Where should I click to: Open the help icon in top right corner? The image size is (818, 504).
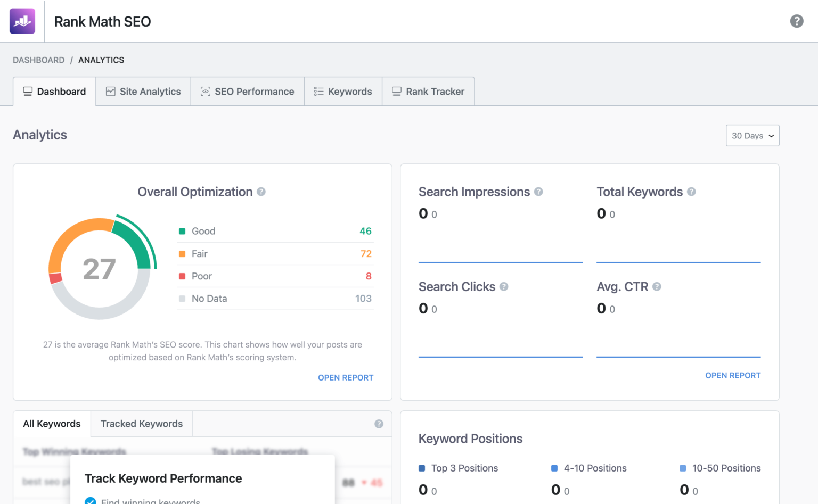[x=797, y=21]
